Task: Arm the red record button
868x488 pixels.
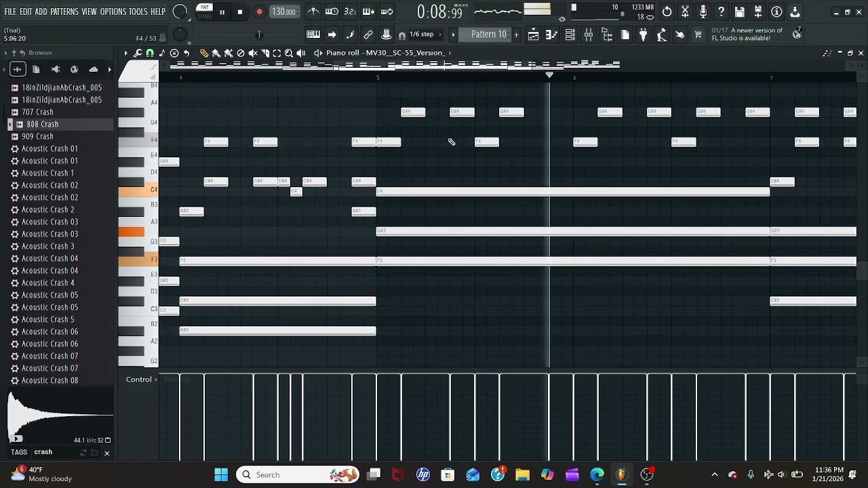Action: click(x=259, y=12)
